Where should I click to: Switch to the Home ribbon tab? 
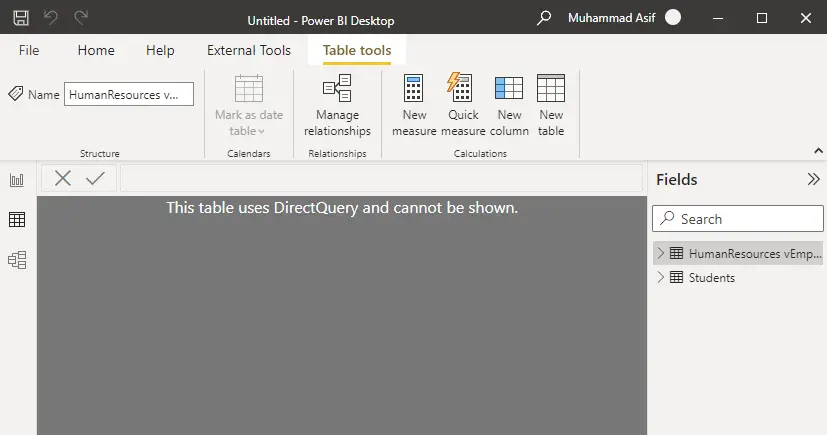pos(96,50)
